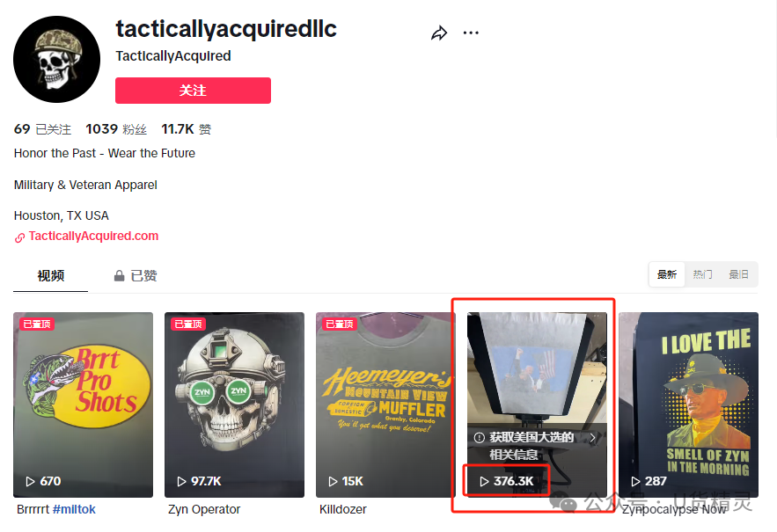The image size is (777, 532).
Task: Switch to the 已赞 tab
Action: pyautogui.click(x=136, y=276)
